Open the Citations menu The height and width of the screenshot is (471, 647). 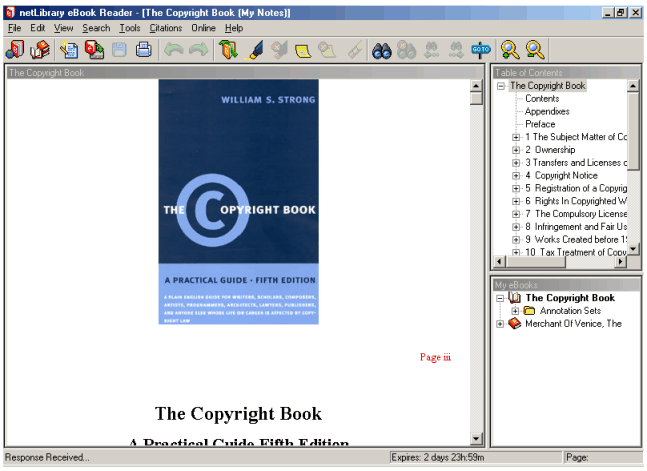click(x=165, y=28)
